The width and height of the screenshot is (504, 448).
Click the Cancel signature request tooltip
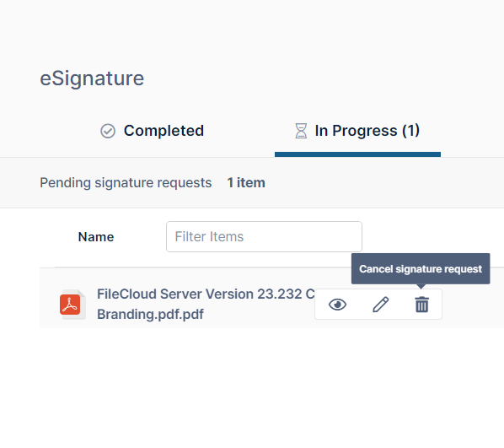421,269
